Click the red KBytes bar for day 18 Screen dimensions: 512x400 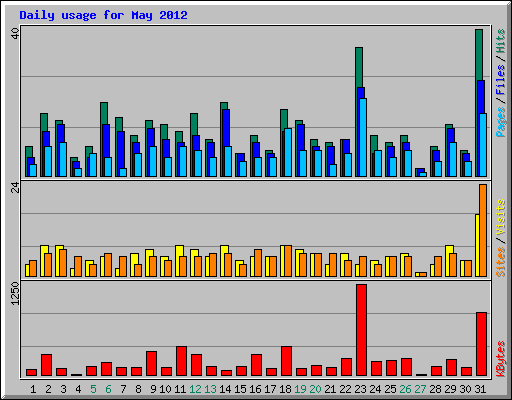point(286,361)
